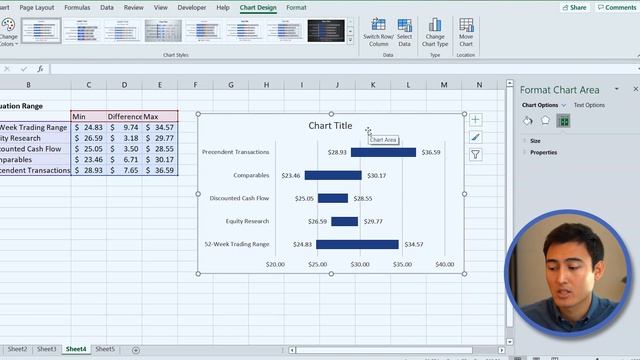
Task: Open the Review tab
Action: tap(133, 7)
